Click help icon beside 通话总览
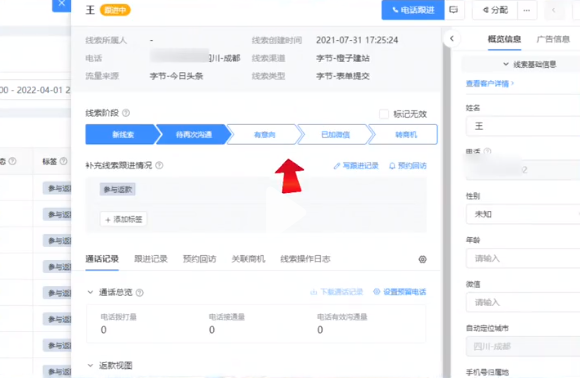The width and height of the screenshot is (580, 378). click(139, 293)
